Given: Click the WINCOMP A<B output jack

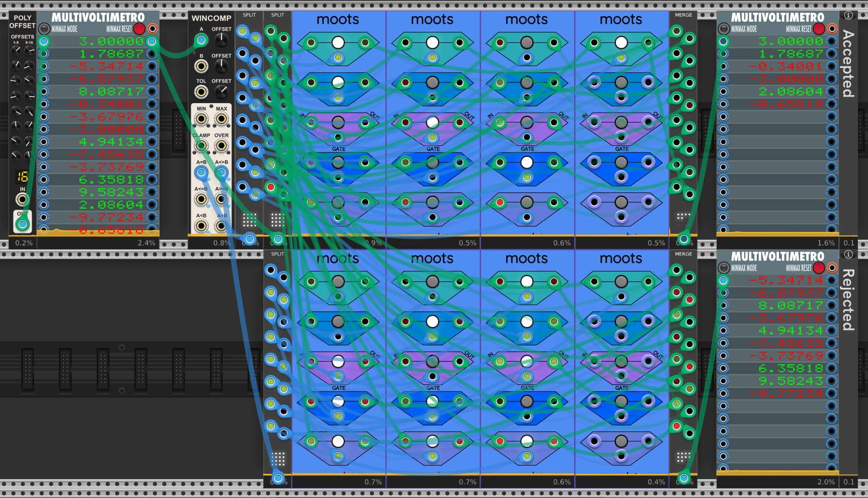Looking at the screenshot, I should point(201,226).
